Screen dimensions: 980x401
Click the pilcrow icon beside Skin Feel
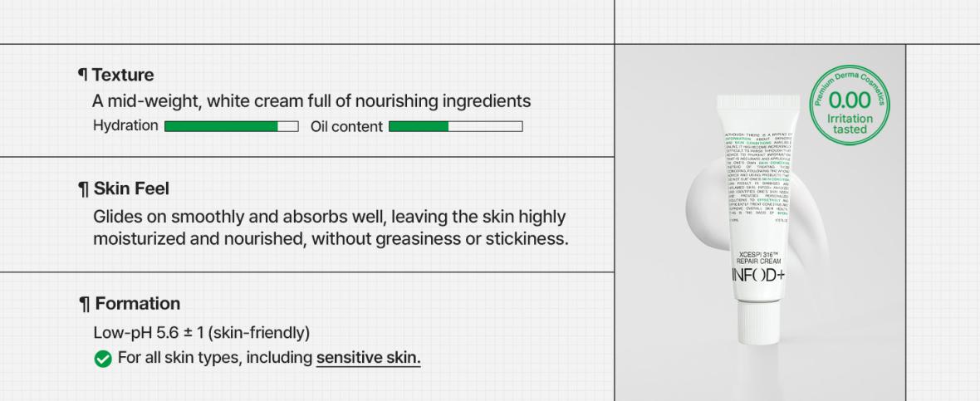click(x=83, y=188)
